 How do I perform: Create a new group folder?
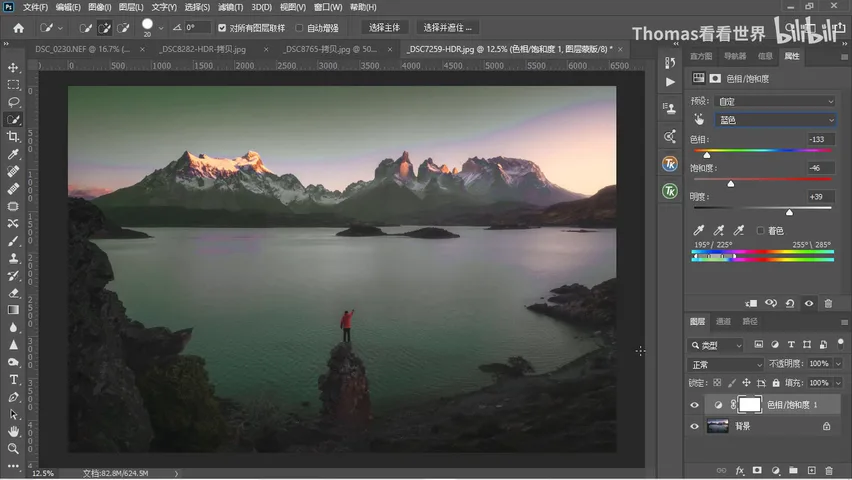793,470
